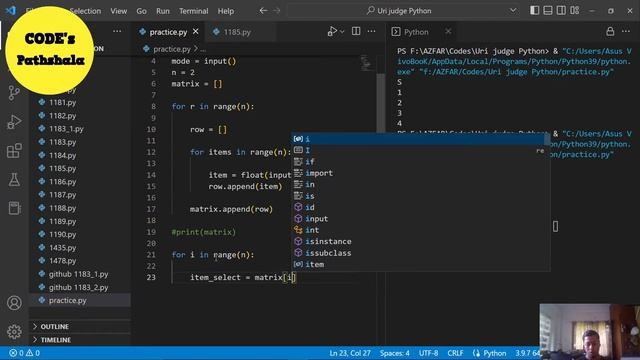Click the editor vertical scrollbar

click(x=381, y=102)
